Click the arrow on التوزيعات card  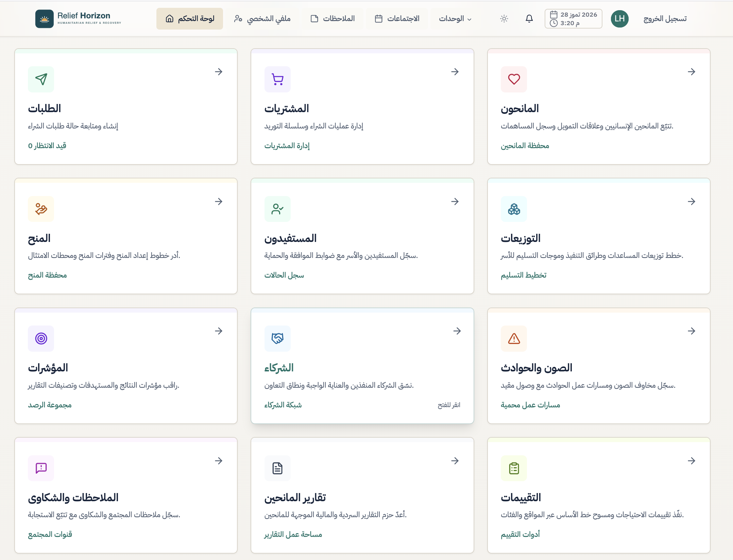click(692, 202)
